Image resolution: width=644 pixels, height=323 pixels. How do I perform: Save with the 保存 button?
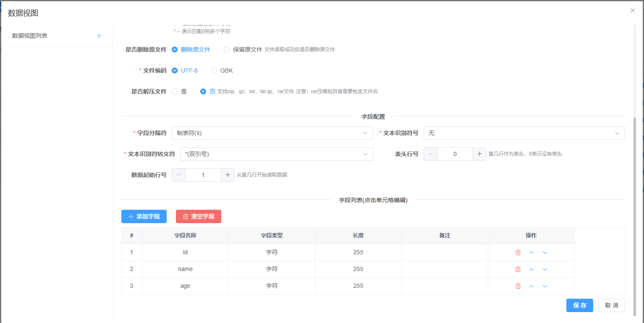(579, 305)
